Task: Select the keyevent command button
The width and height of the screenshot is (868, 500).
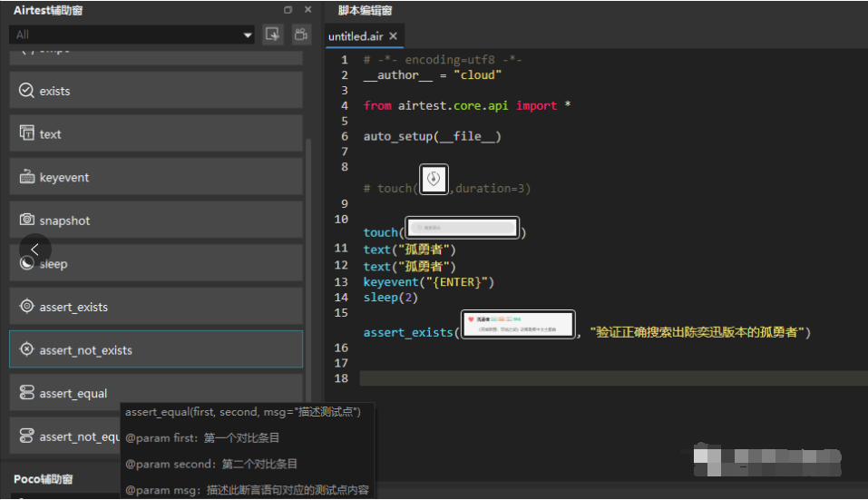Action: [x=156, y=177]
